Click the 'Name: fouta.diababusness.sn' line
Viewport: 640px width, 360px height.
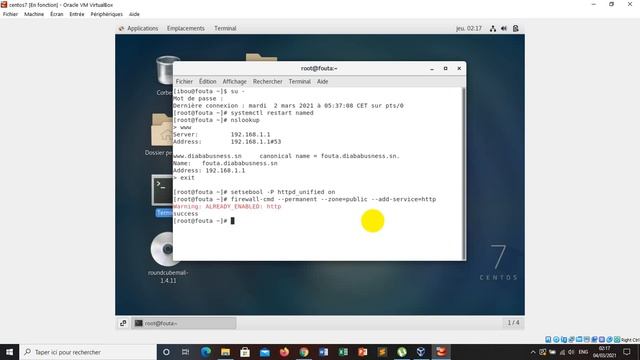pyautogui.click(x=225, y=163)
